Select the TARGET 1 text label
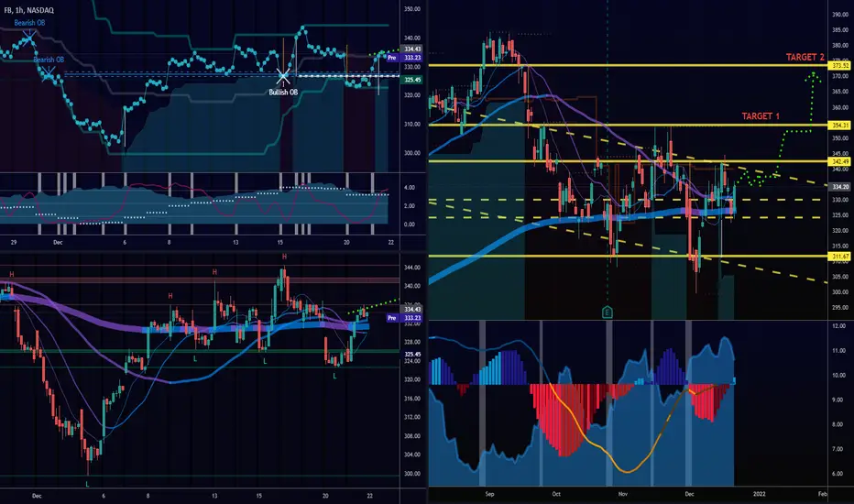 pyautogui.click(x=761, y=116)
